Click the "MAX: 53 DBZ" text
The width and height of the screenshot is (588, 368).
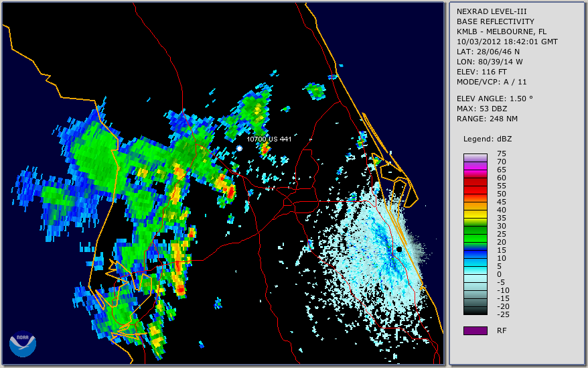pos(482,109)
